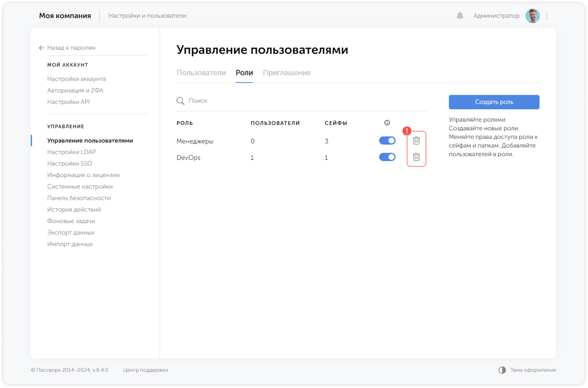
Task: Click the info icon in roles table header
Action: point(387,123)
